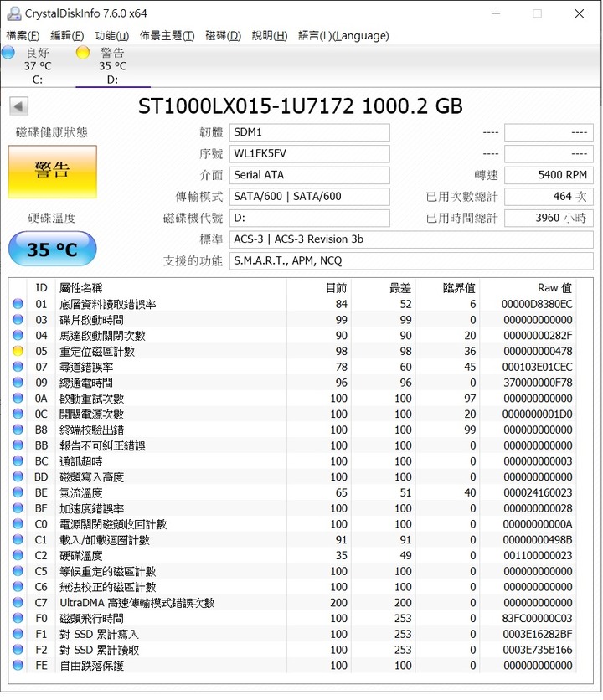Click the blue status icon for attribute 0C
This screenshot has width=603, height=700.
coord(18,414)
